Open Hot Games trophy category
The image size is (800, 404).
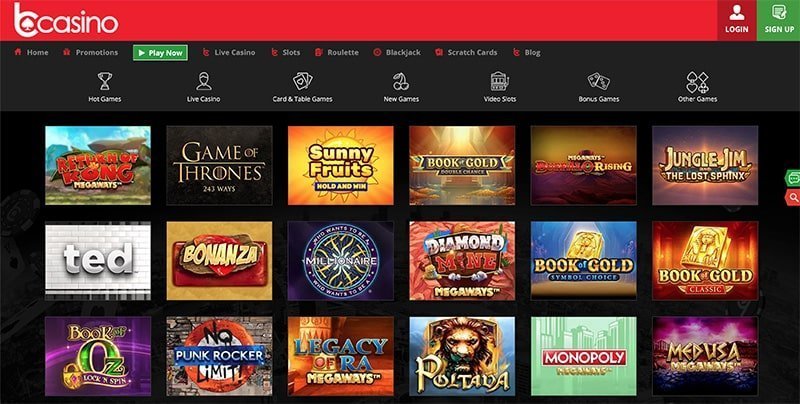[x=105, y=87]
